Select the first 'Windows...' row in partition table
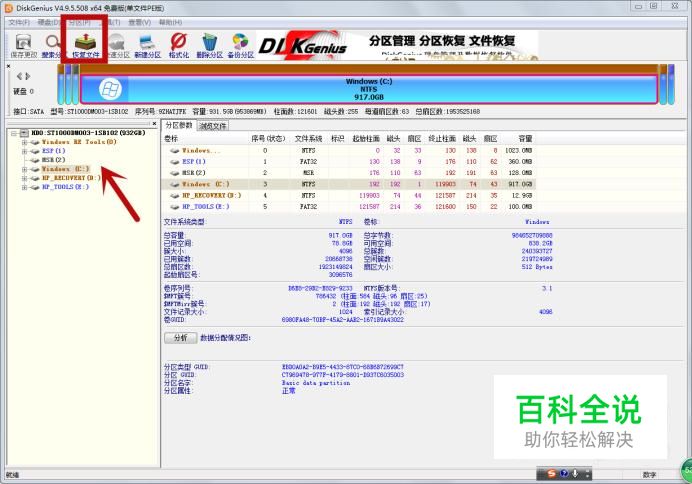The height and width of the screenshot is (484, 692). pos(349,150)
